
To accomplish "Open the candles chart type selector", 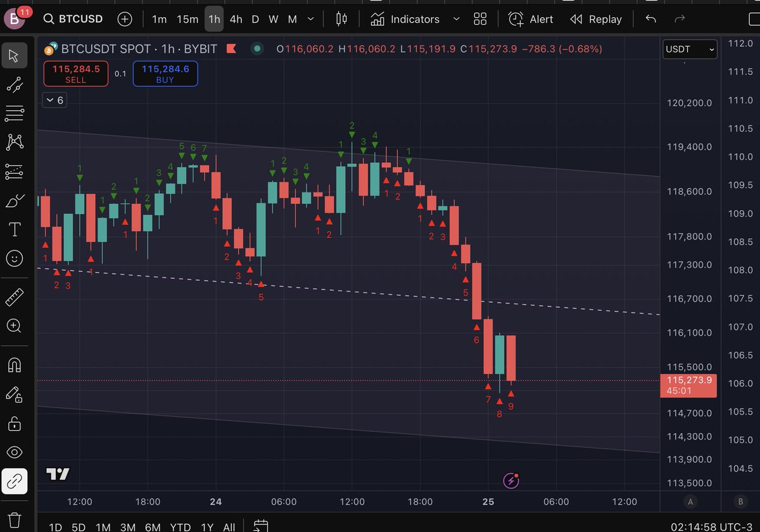I will (x=341, y=19).
